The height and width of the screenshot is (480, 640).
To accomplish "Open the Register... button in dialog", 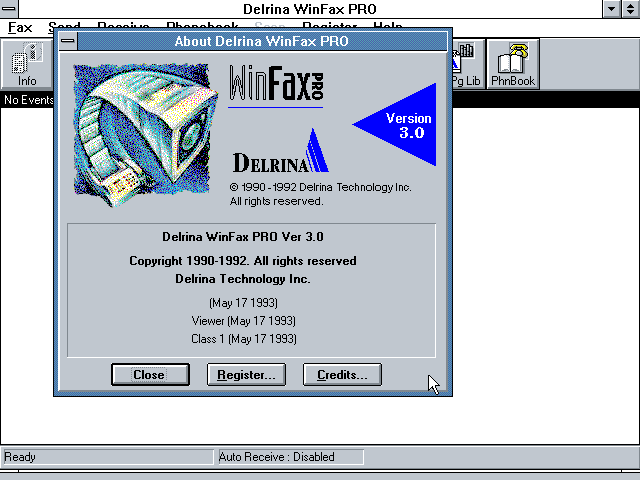I will [x=246, y=374].
